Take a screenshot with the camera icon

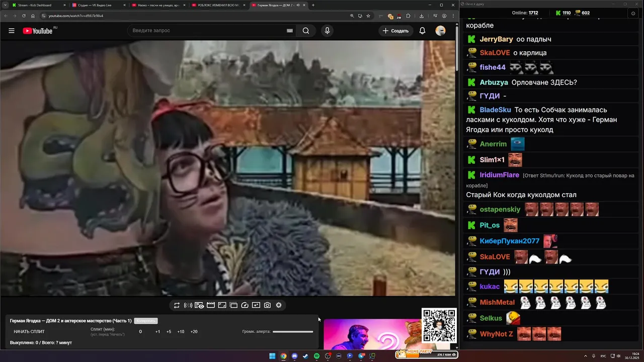(267, 305)
